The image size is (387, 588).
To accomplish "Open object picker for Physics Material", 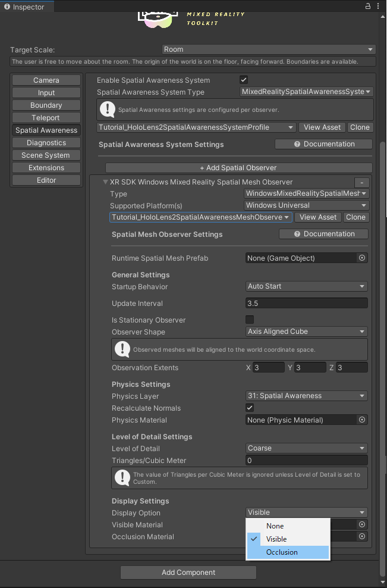I will pyautogui.click(x=362, y=420).
